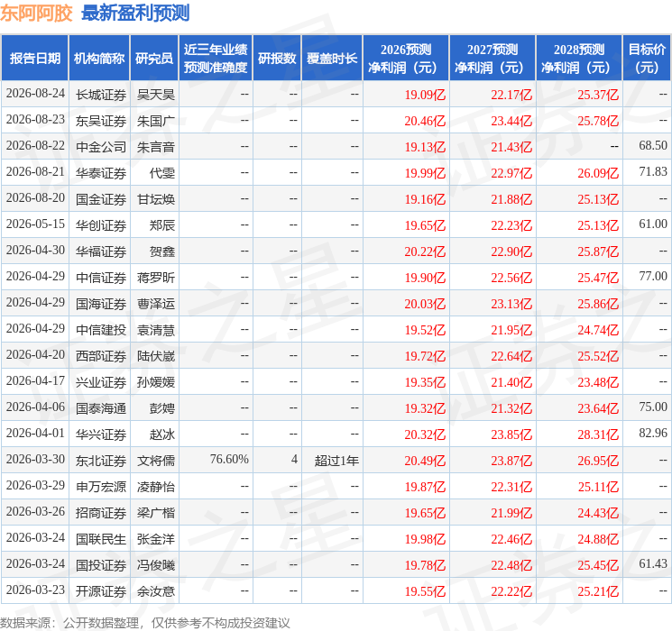Click the 近三年业绩预测准确度 header

(216, 59)
